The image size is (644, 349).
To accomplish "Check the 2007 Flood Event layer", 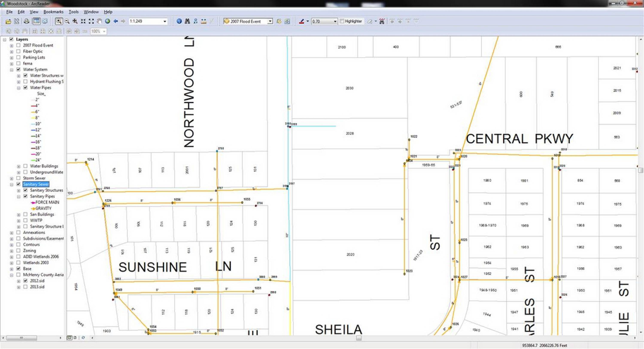I will point(18,45).
